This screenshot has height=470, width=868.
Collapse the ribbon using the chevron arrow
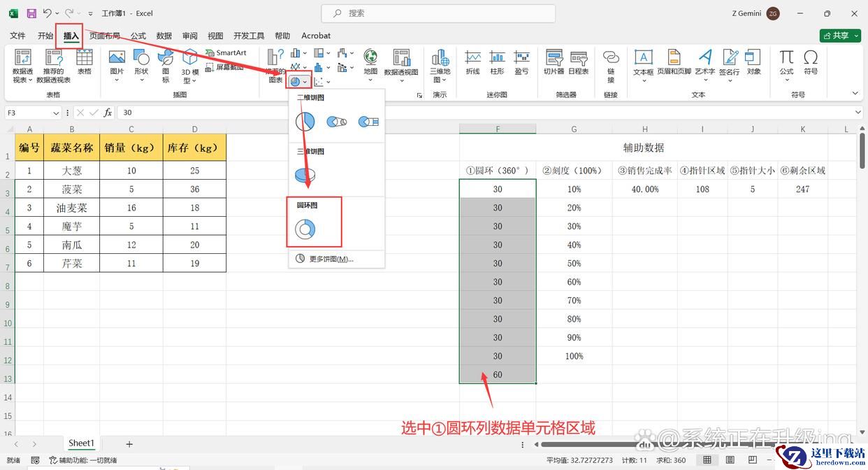(855, 93)
